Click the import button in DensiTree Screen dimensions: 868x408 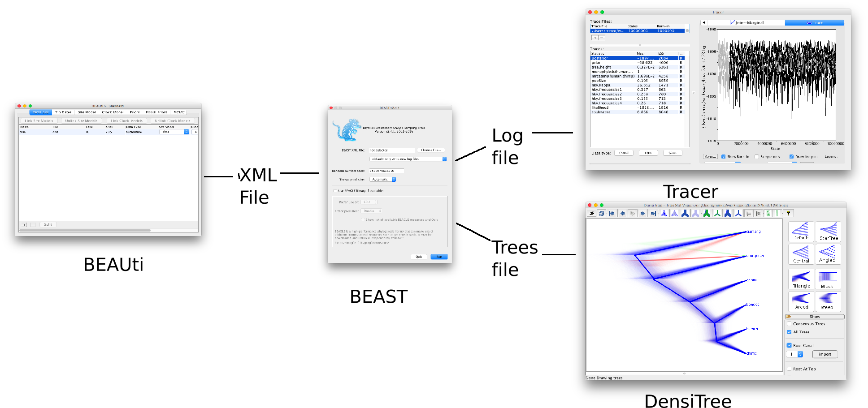[x=825, y=354]
